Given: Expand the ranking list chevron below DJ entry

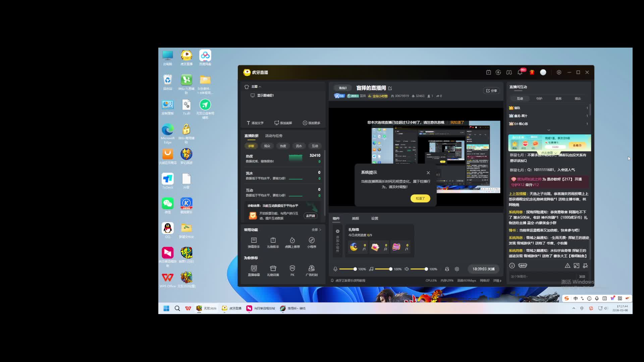Looking at the screenshot, I should (549, 130).
